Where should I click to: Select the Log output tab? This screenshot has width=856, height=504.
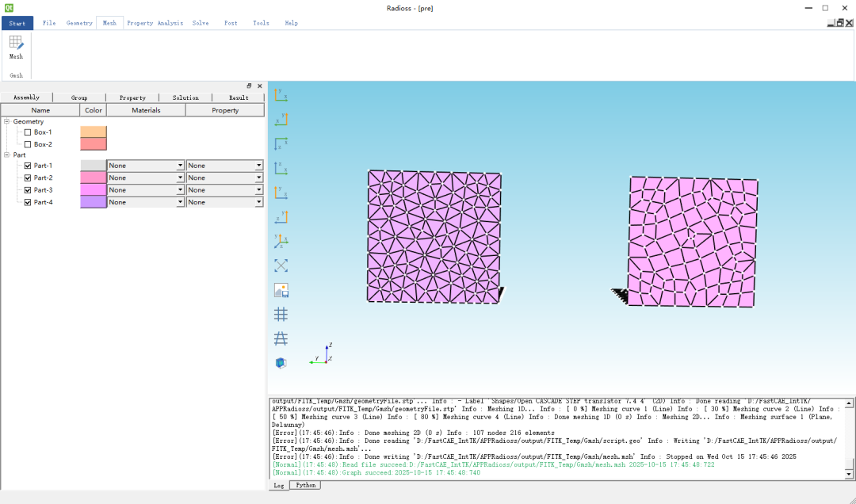coord(279,486)
